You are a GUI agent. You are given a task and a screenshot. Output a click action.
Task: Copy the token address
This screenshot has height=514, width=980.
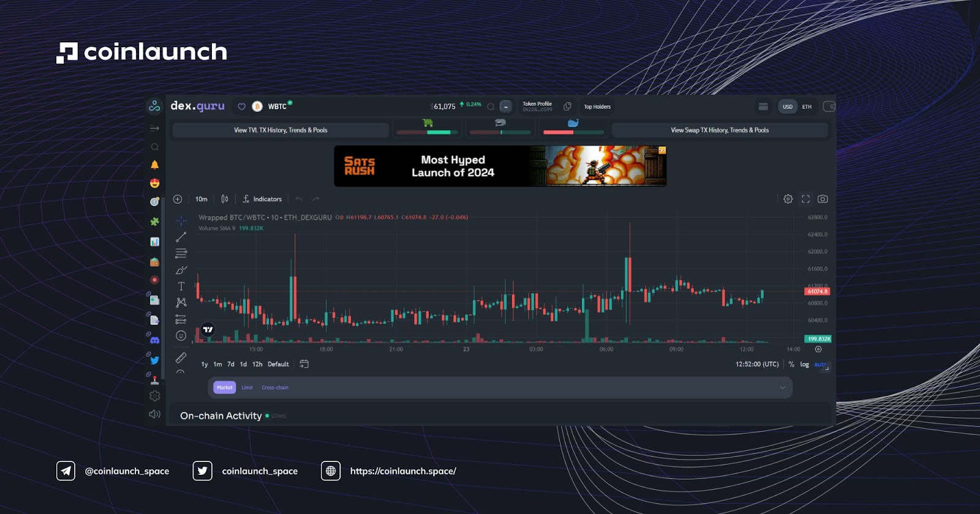567,106
